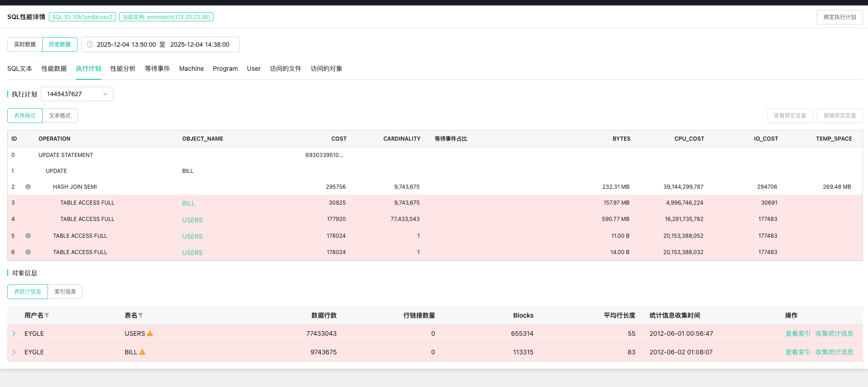Show 索引信息 for objects
Viewport: 868px width, 387px height.
pyautogui.click(x=65, y=292)
